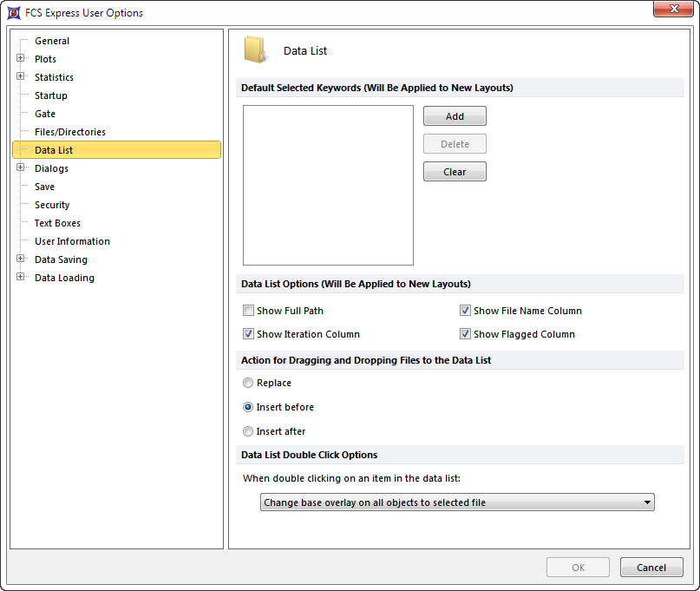Screen dimensions: 700x591
Task: Expand the Plots tree node
Action: click(x=21, y=59)
